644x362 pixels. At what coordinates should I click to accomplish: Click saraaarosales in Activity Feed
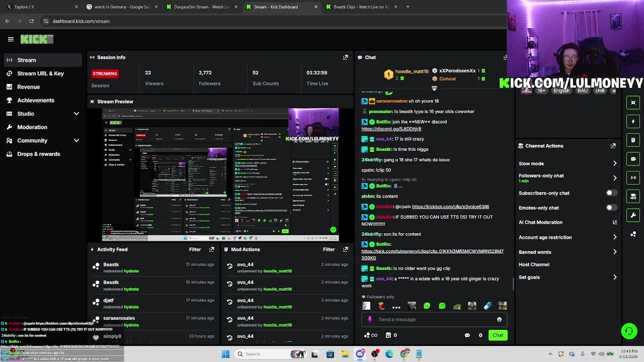119,318
